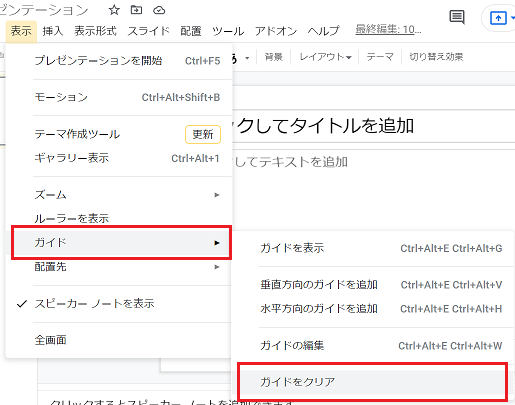515x405 pixels.
Task: Click the move to folder icon
Action: click(x=136, y=10)
